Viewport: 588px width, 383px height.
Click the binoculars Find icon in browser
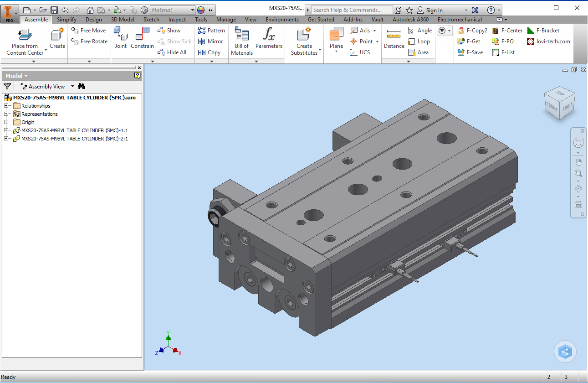coord(82,86)
